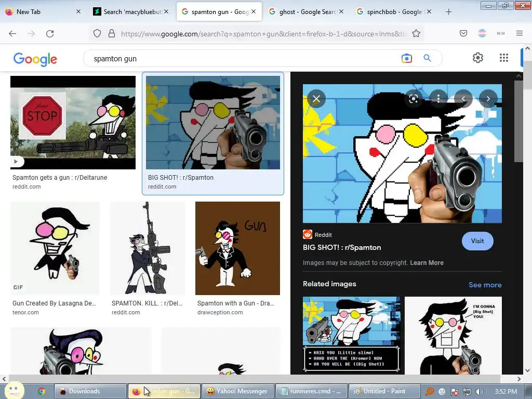Show the previous image in preview
Viewport: 532px width, 399px height.
(x=463, y=99)
